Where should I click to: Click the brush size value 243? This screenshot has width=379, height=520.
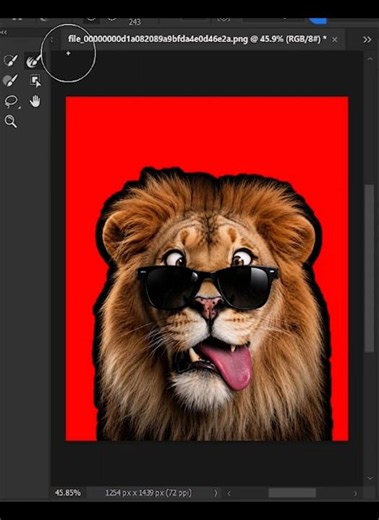click(x=135, y=22)
